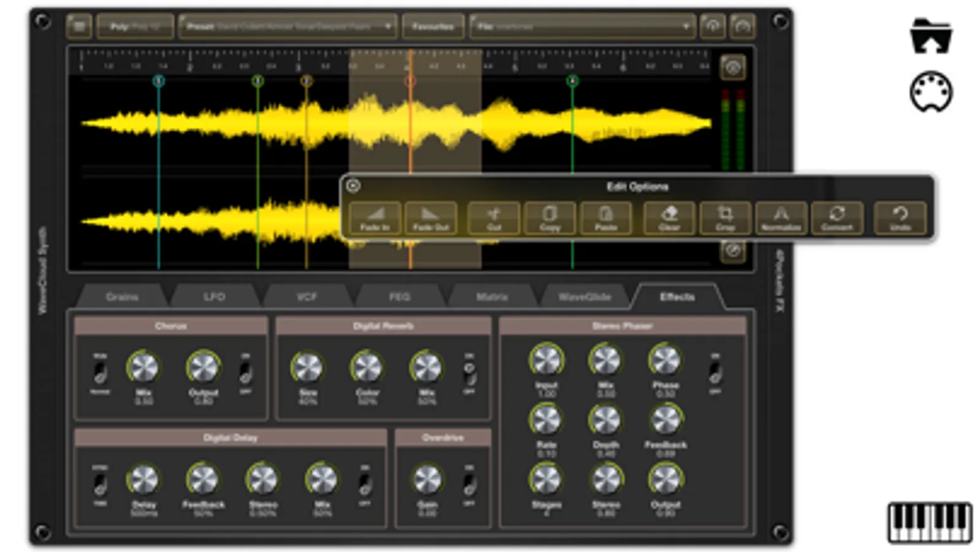Click the Overdrive Gain knob
Image resolution: width=980 pixels, height=552 pixels.
(x=427, y=479)
